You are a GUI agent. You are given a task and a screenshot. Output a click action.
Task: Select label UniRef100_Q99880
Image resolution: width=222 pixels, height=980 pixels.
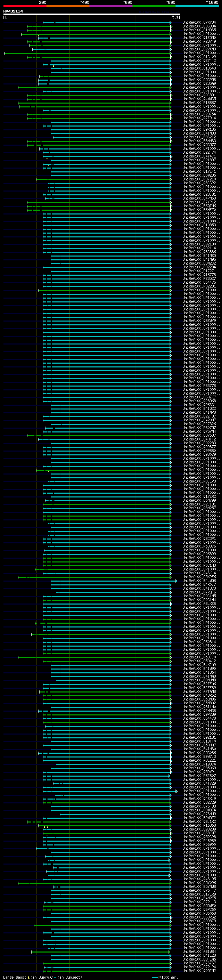199,451
